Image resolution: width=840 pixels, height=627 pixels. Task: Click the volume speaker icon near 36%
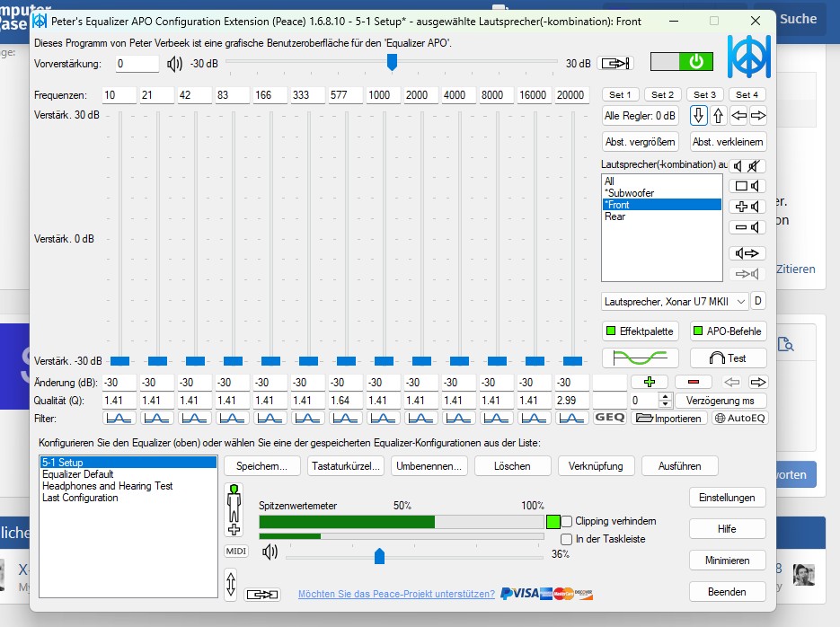(x=270, y=552)
